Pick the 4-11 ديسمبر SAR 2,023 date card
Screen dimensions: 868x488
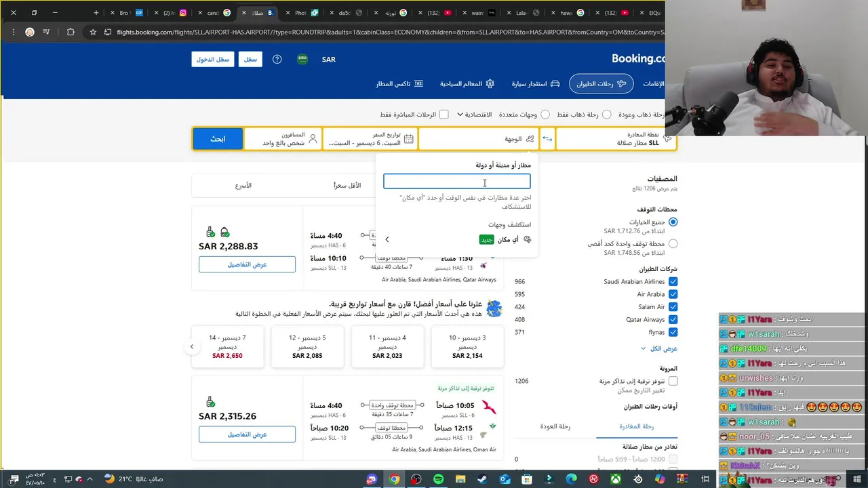click(x=387, y=346)
